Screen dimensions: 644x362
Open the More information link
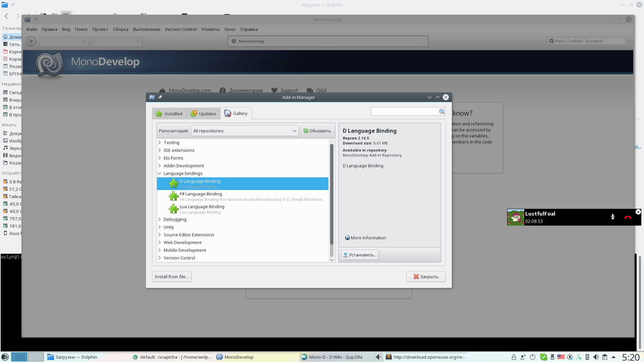point(365,238)
